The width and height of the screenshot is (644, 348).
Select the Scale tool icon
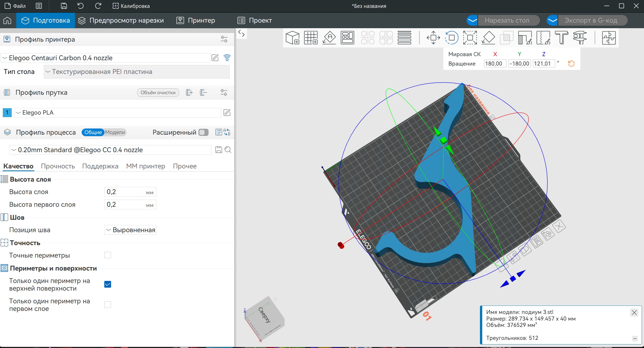[470, 38]
